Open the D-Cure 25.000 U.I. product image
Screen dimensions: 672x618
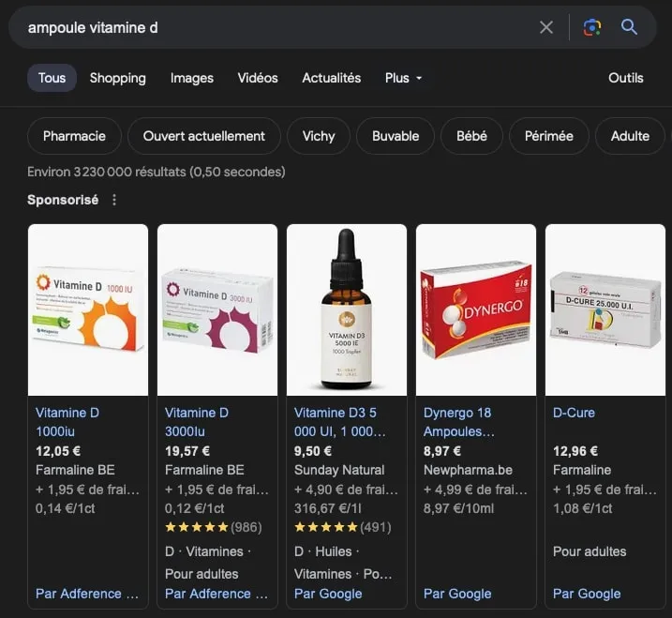(605, 309)
